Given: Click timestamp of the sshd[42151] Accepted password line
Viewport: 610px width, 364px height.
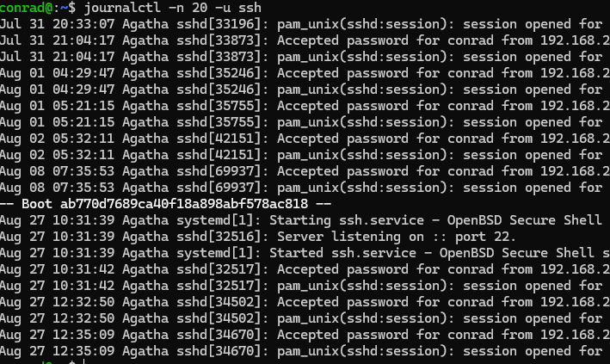Looking at the screenshot, I should pos(58,139).
